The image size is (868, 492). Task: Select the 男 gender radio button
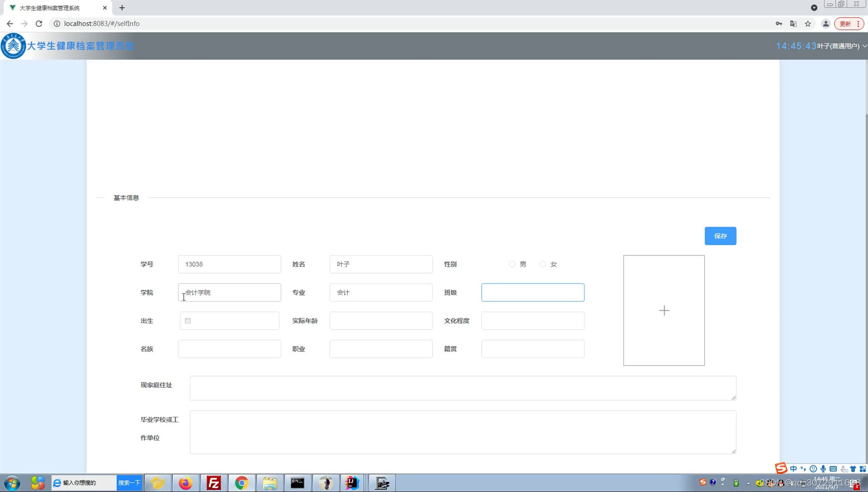click(512, 264)
